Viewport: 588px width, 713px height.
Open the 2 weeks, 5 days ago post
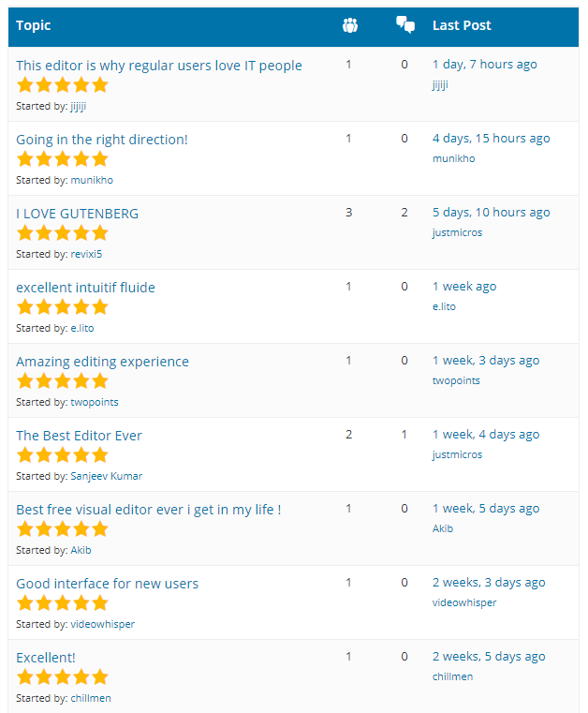pos(489,657)
